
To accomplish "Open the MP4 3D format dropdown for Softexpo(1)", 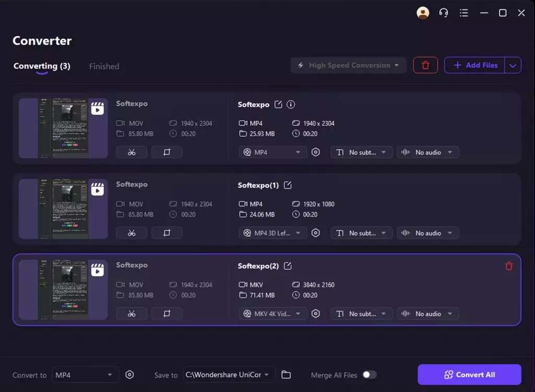I will point(273,233).
